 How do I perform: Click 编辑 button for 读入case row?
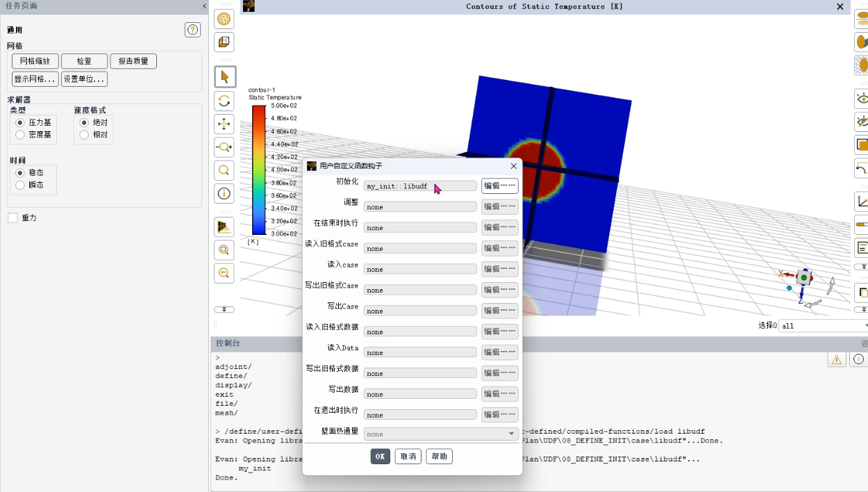(x=500, y=269)
